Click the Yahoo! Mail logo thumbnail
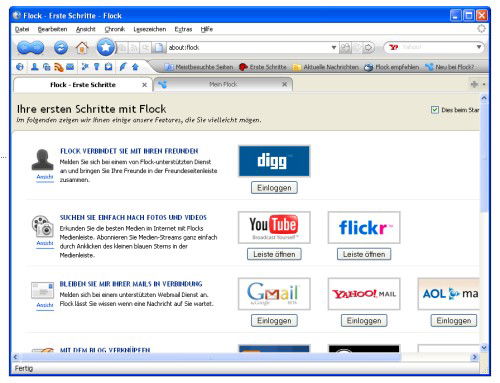 pyautogui.click(x=364, y=294)
